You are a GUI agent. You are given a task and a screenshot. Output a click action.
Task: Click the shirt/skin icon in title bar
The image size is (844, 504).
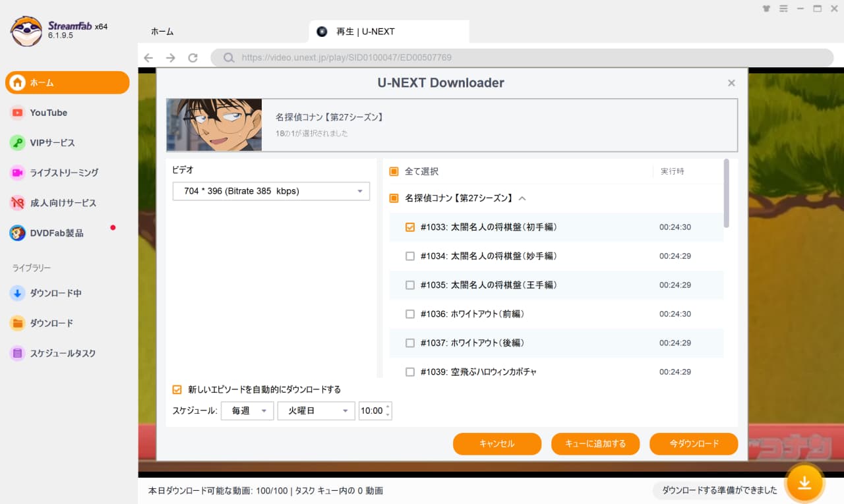coord(766,9)
